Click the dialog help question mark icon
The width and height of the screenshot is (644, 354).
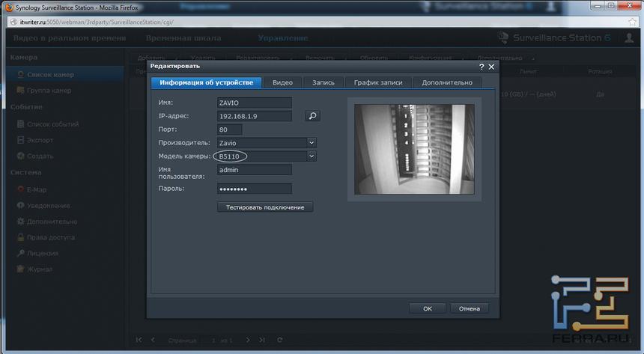[482, 67]
